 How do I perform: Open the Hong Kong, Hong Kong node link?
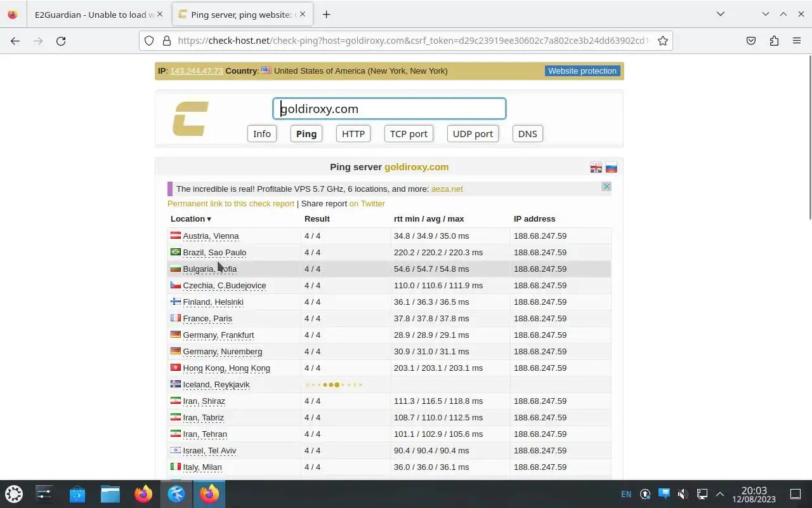click(x=226, y=368)
